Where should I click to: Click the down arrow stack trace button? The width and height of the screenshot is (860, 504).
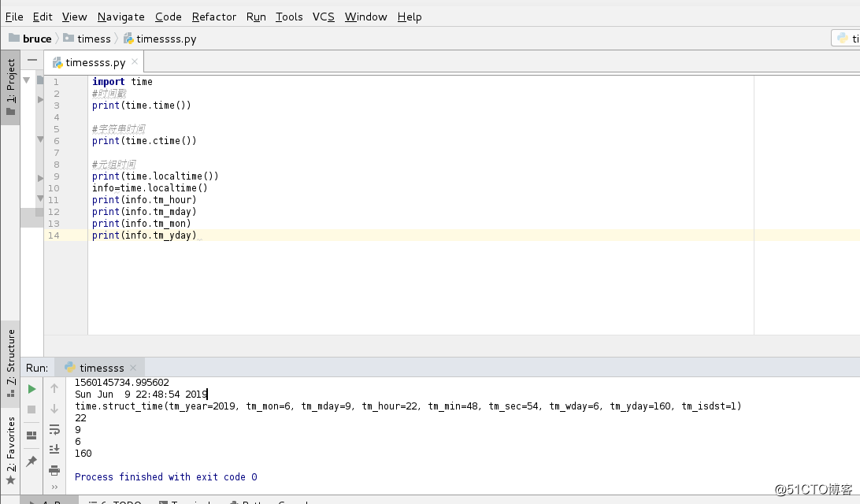[54, 409]
